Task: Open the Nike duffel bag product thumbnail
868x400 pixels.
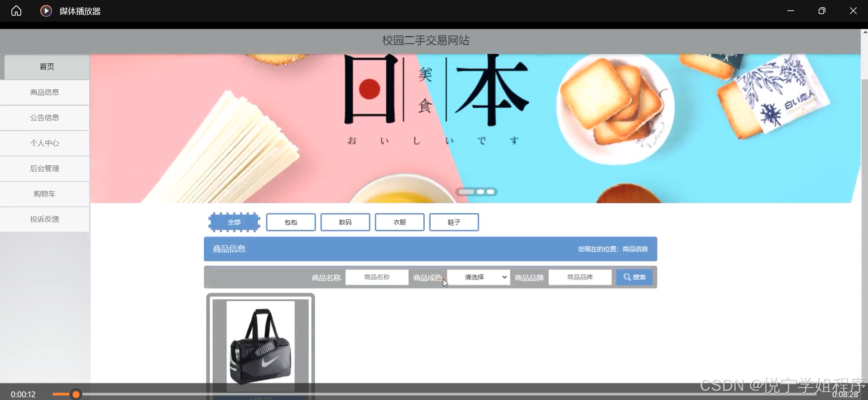Action: click(x=260, y=346)
